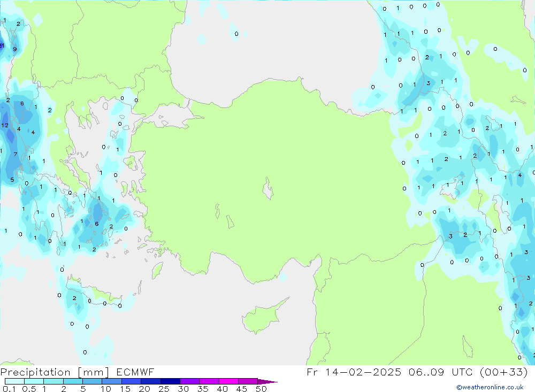Click the legend label '10'
The width and height of the screenshot is (535, 392).
(106, 389)
